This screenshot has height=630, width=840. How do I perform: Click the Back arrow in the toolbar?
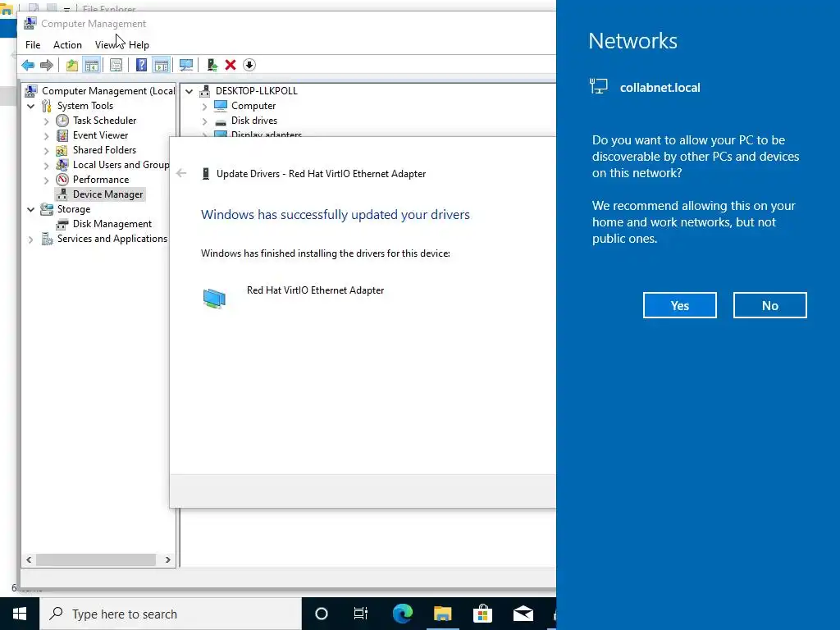[28, 66]
